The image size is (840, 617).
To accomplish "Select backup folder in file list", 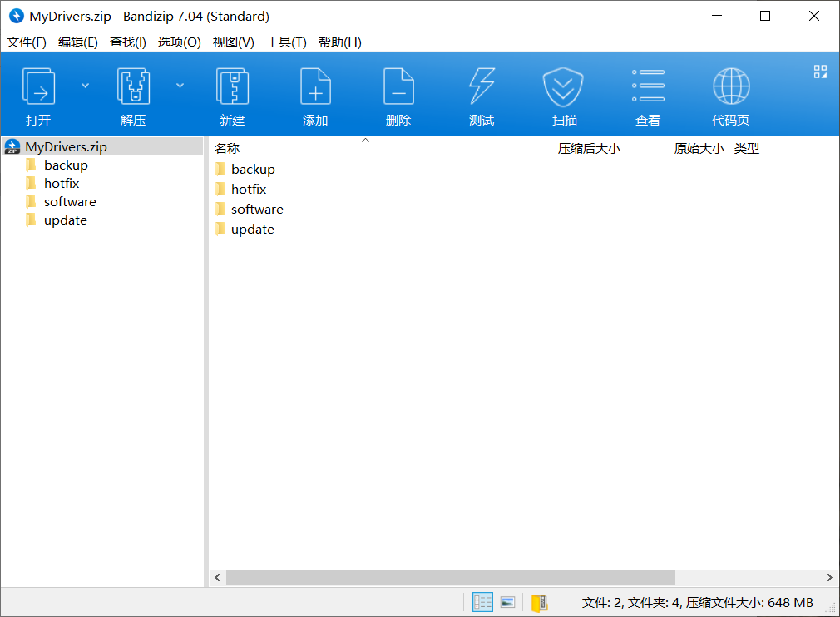I will (x=253, y=170).
